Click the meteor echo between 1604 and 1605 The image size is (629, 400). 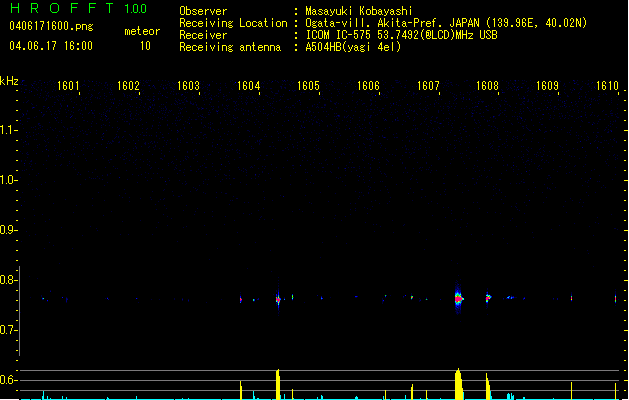pyautogui.click(x=278, y=299)
